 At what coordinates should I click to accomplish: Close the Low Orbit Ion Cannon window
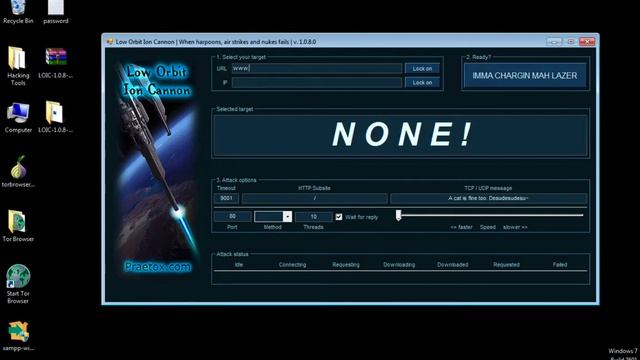point(587,42)
